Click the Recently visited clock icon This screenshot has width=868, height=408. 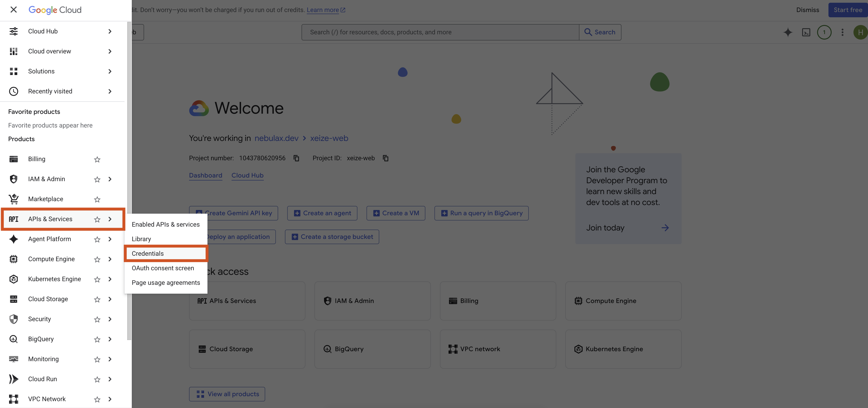point(13,91)
